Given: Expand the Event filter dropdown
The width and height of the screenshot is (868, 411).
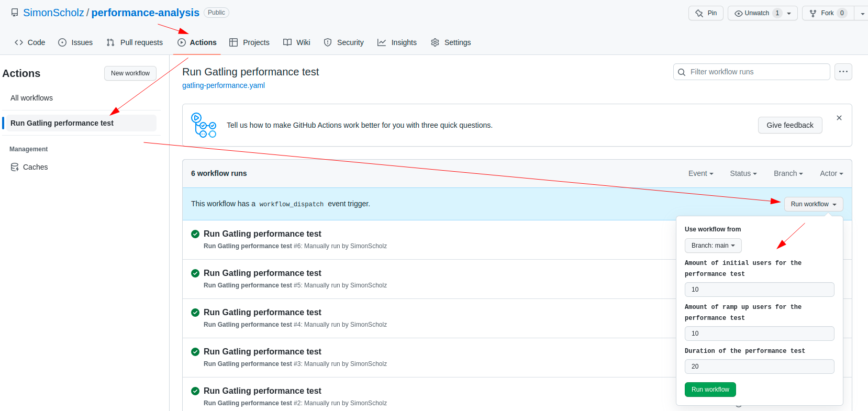Looking at the screenshot, I should (700, 173).
